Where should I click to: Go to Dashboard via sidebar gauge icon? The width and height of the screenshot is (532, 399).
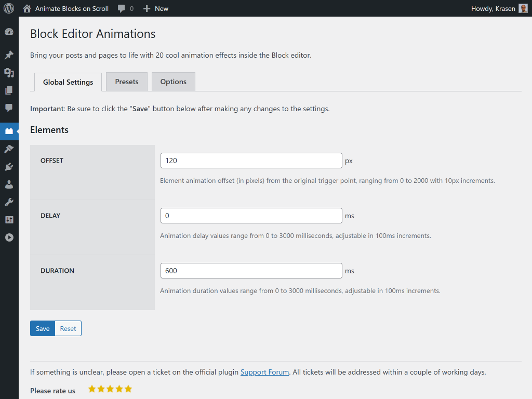9,32
